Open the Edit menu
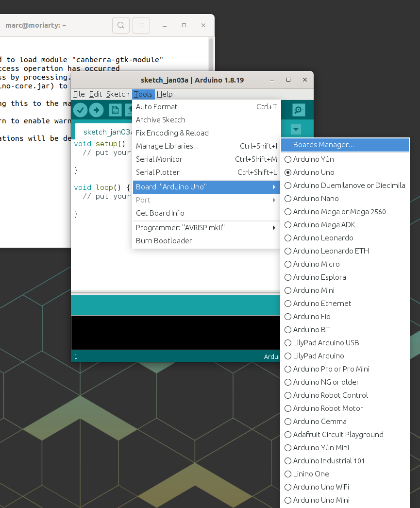 pos(96,94)
